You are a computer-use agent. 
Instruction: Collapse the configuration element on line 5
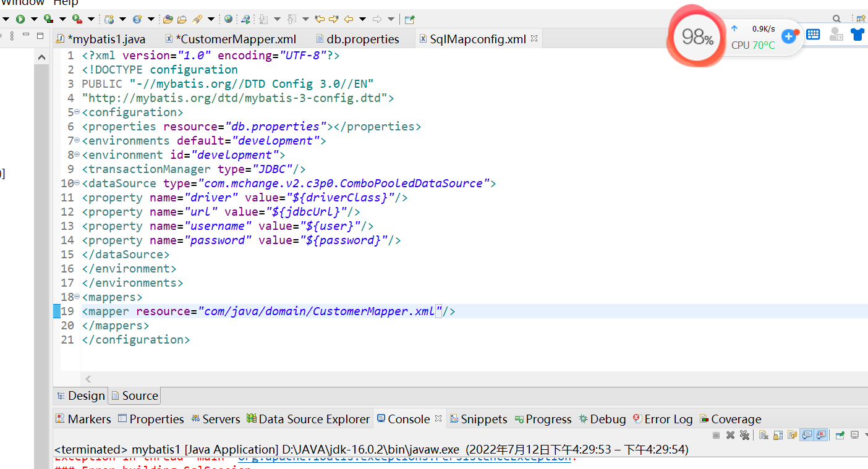tap(77, 112)
